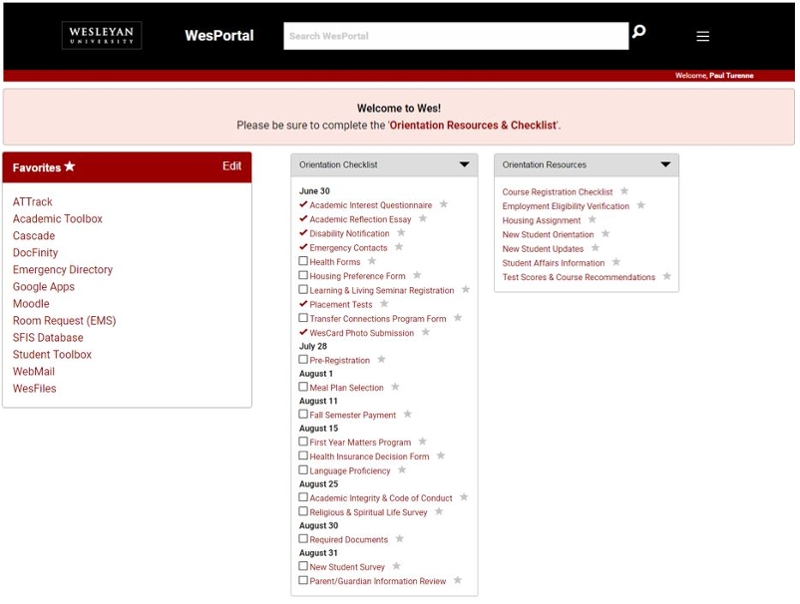Viewport: 800px width, 604px height.
Task: Check the Housing Preference Form checkbox
Action: (303, 275)
